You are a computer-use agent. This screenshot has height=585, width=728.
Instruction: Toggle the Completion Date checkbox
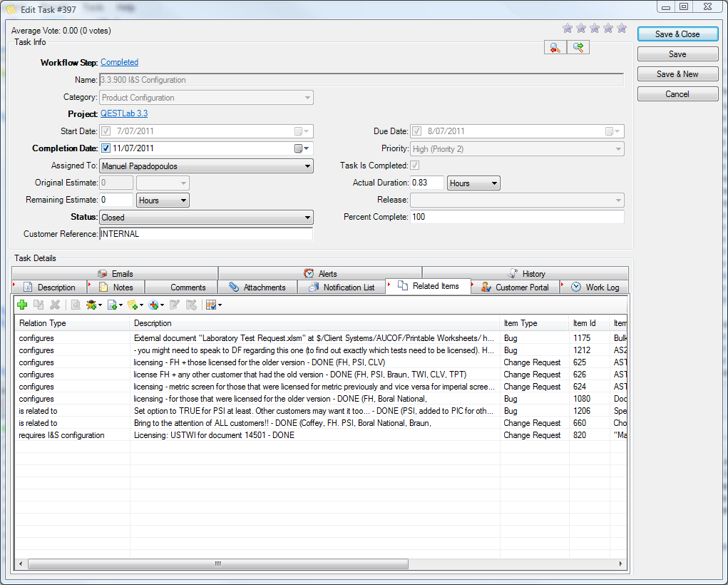(106, 148)
